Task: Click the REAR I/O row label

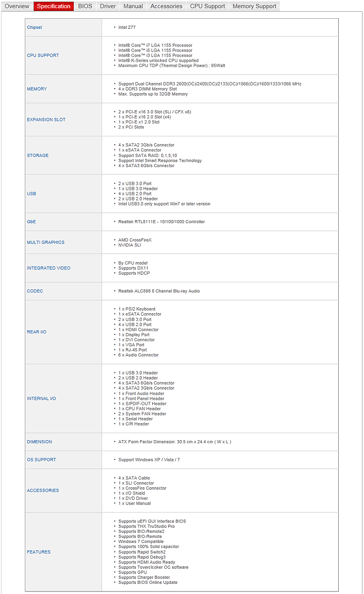Action: click(x=36, y=332)
